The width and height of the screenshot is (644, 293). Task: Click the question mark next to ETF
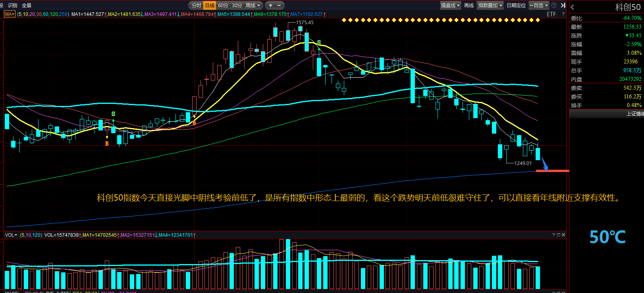click(563, 14)
